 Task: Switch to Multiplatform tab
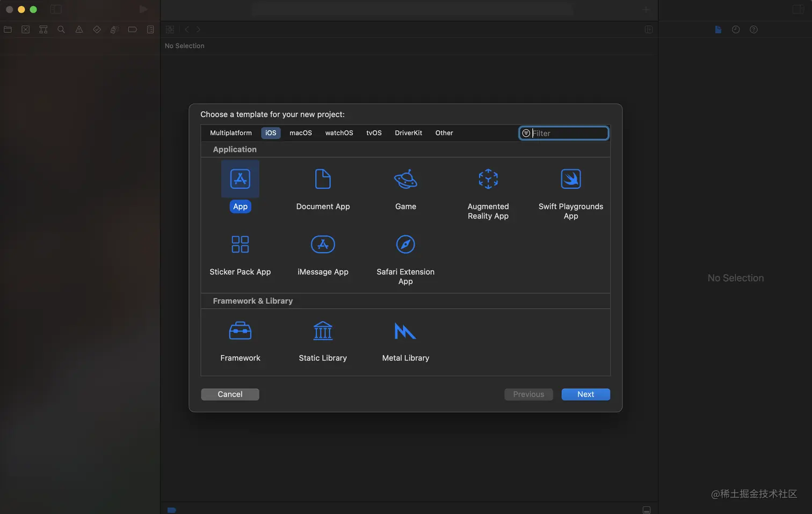pyautogui.click(x=230, y=133)
